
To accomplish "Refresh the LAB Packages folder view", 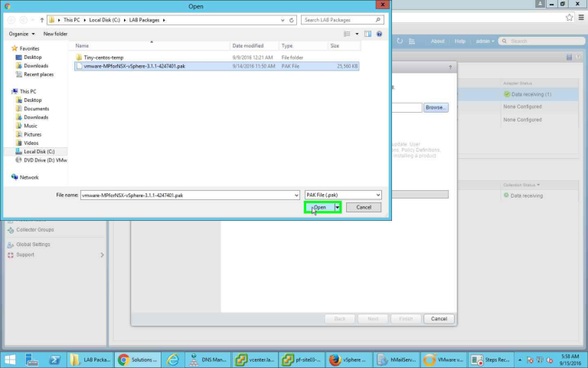I will point(292,20).
